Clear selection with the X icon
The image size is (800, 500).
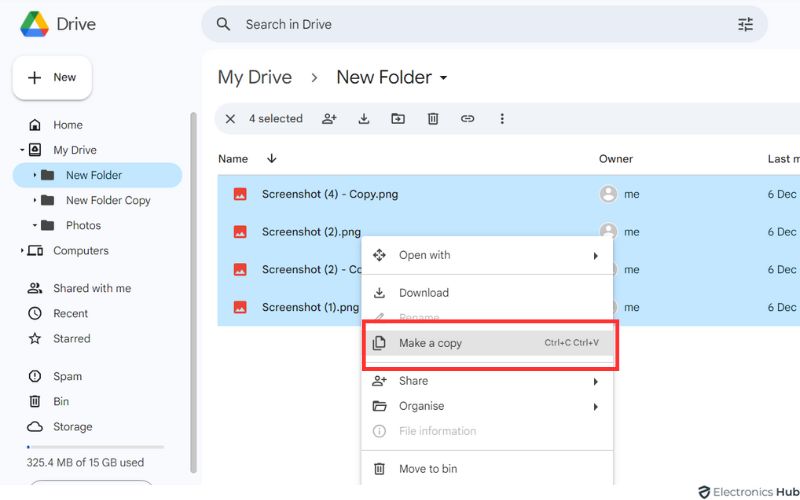[x=230, y=119]
